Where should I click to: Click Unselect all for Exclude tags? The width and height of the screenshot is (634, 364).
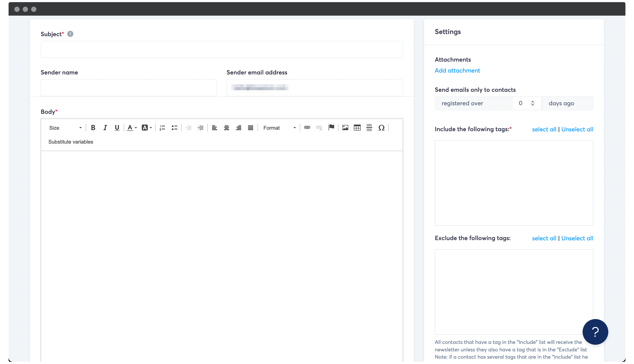[x=577, y=238]
